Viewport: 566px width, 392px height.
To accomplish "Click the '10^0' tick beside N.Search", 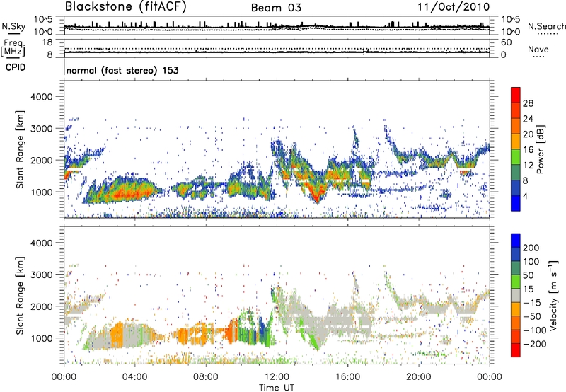I will tap(511, 32).
